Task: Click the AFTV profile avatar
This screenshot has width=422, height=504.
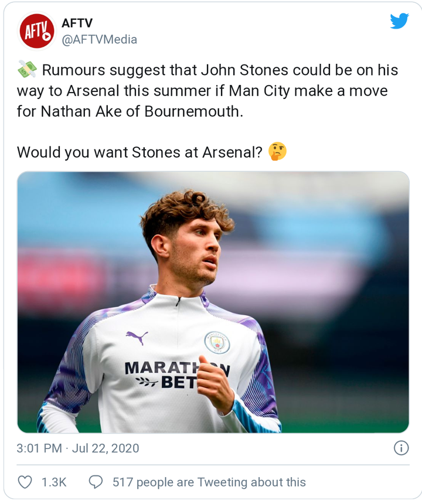Action: click(x=37, y=30)
